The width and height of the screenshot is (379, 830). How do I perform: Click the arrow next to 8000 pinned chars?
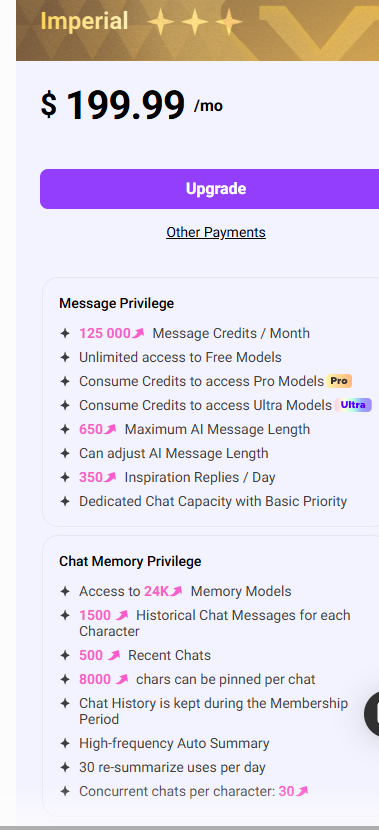pos(122,679)
